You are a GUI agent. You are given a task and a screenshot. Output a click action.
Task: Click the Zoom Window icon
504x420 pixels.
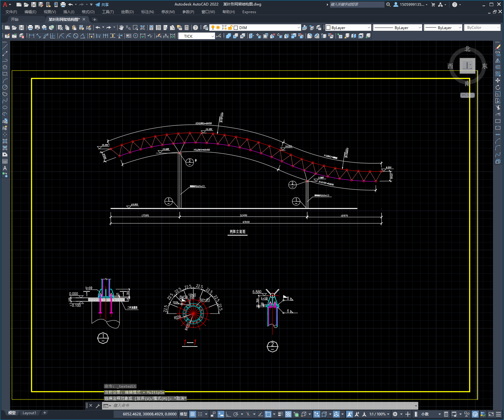[135, 28]
